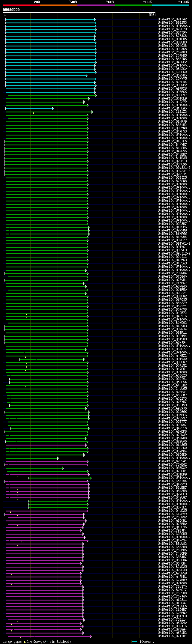Select the UniRef100_Q5CT91 label
The image size is (192, 644).
pyautogui.click(x=172, y=379)
